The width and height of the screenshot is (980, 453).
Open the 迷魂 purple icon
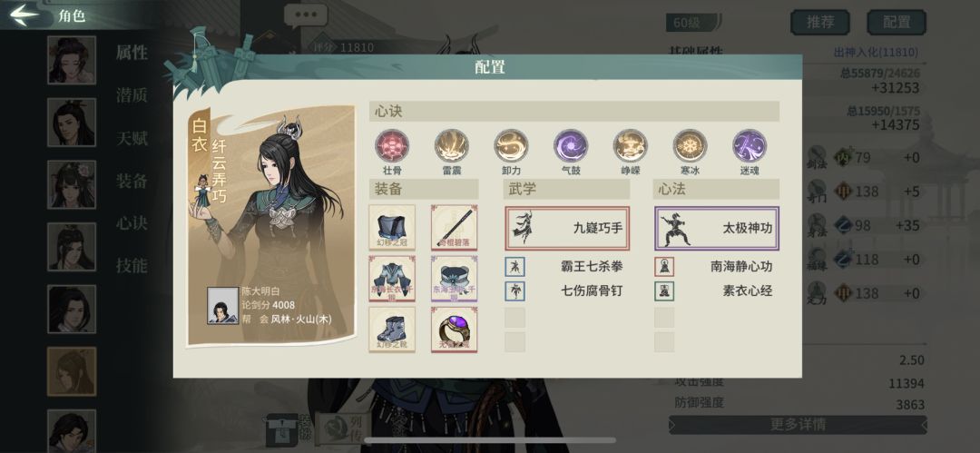[x=750, y=146]
